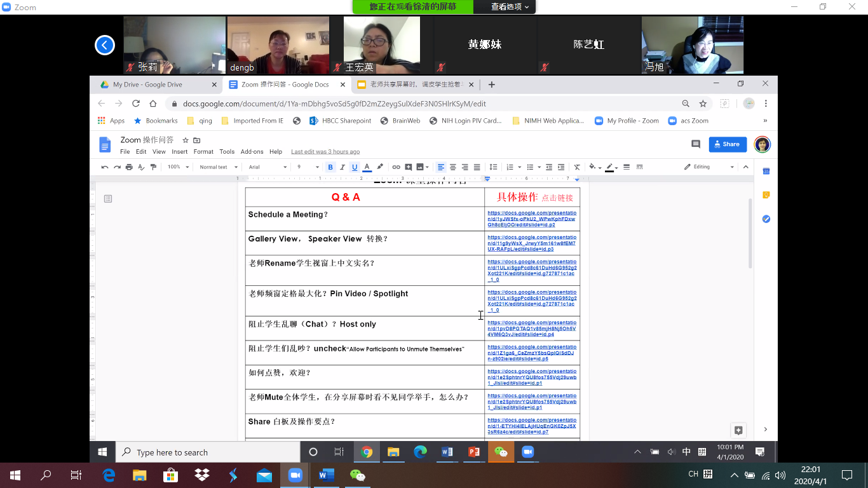This screenshot has width=868, height=488.
Task: Open line spacing options
Action: click(x=493, y=167)
